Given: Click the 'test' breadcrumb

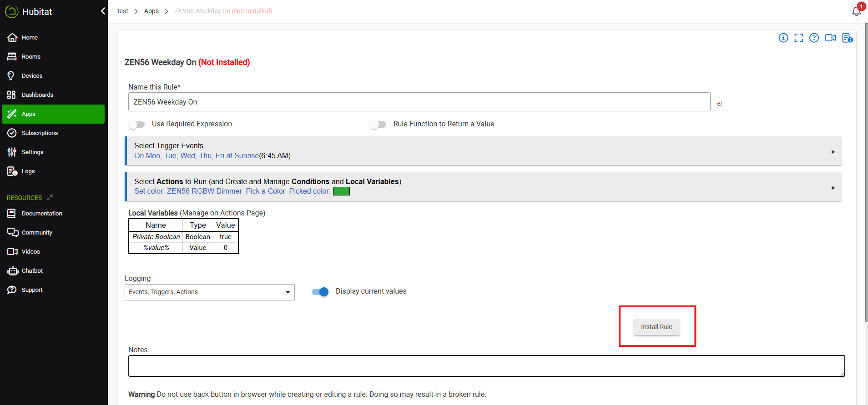Looking at the screenshot, I should tap(123, 11).
